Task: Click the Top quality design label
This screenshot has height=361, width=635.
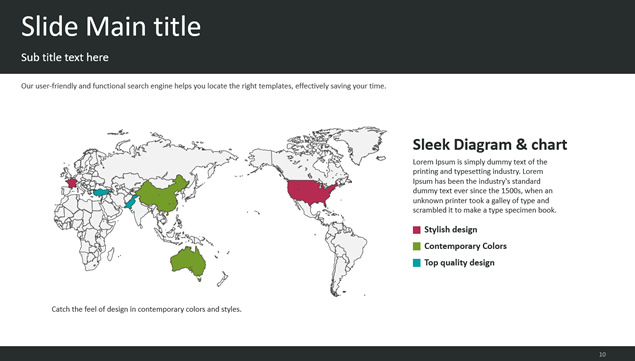Action: click(x=459, y=263)
